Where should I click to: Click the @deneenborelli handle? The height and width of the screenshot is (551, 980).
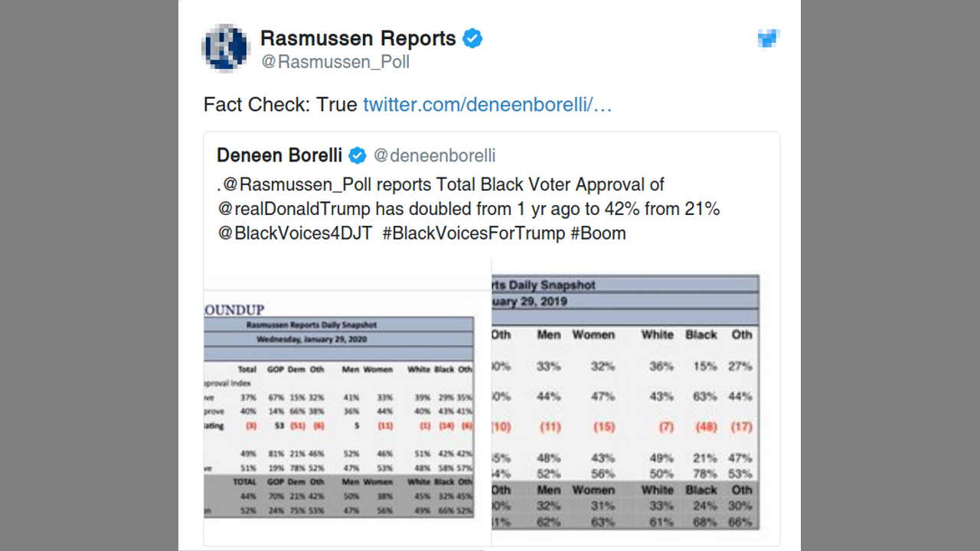tap(434, 156)
